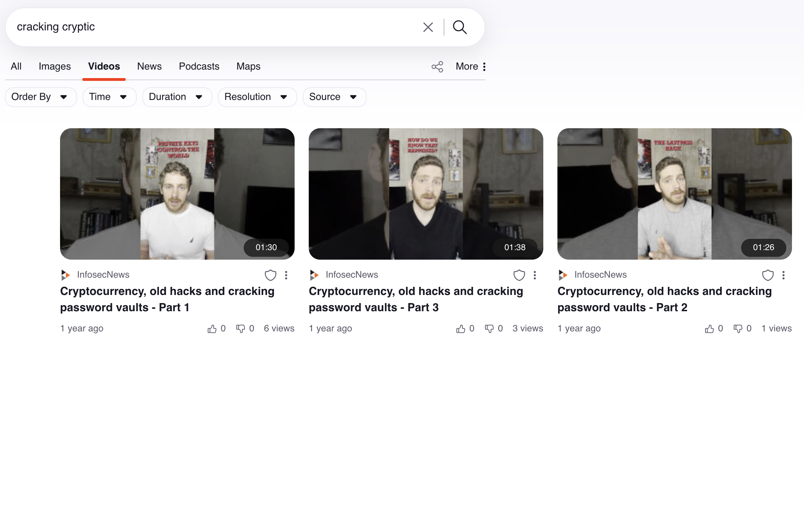804x532 pixels.
Task: Clear the search box with X icon
Action: point(428,27)
